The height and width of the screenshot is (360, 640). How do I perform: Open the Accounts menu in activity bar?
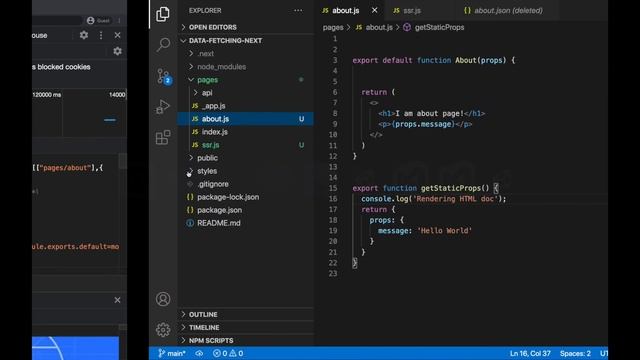point(163,299)
